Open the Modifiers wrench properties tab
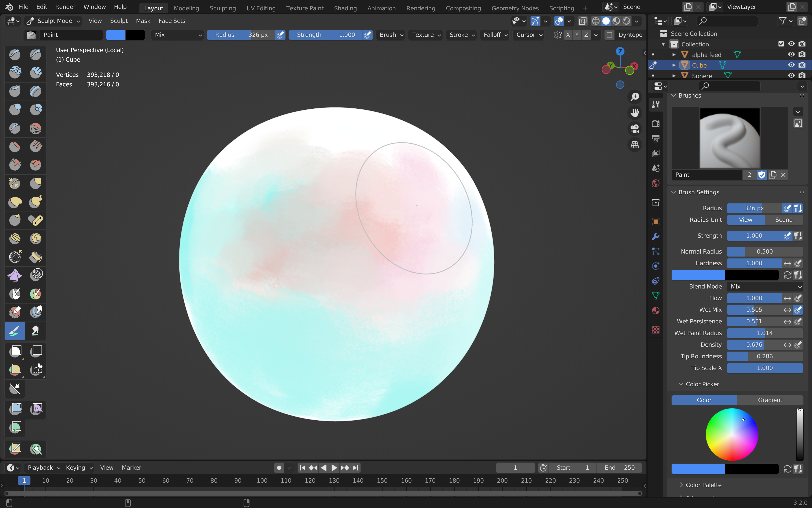812x508 pixels. click(x=656, y=236)
